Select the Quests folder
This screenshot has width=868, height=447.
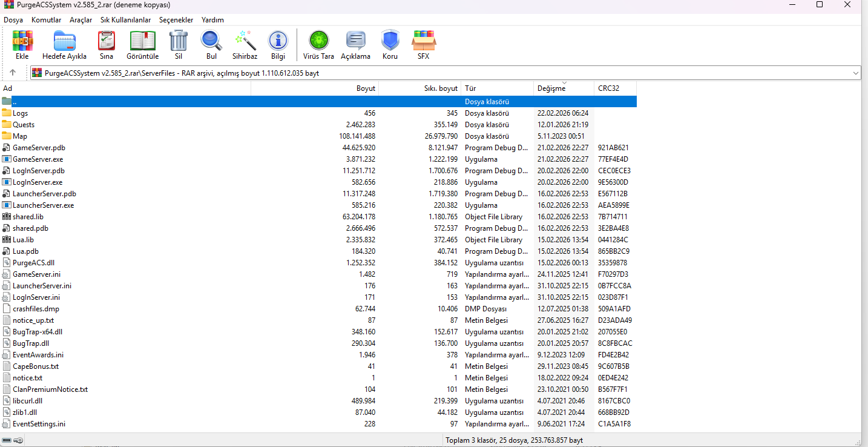click(318, 125)
